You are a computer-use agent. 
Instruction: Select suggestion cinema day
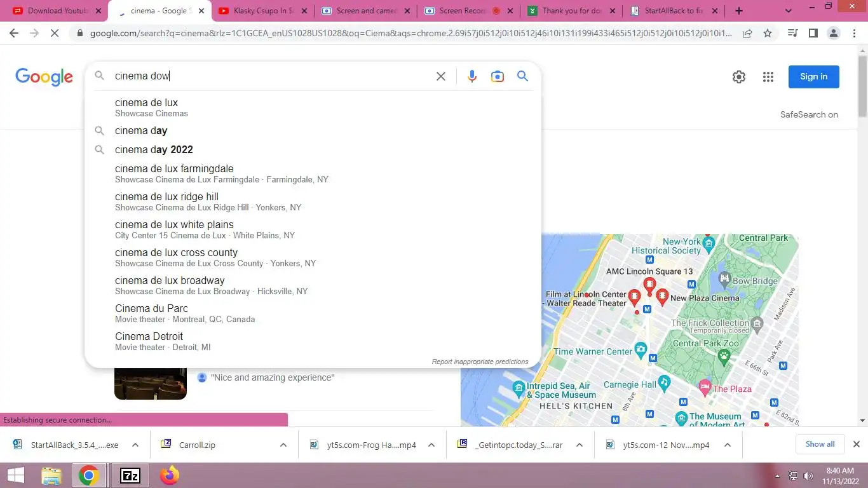click(x=313, y=130)
